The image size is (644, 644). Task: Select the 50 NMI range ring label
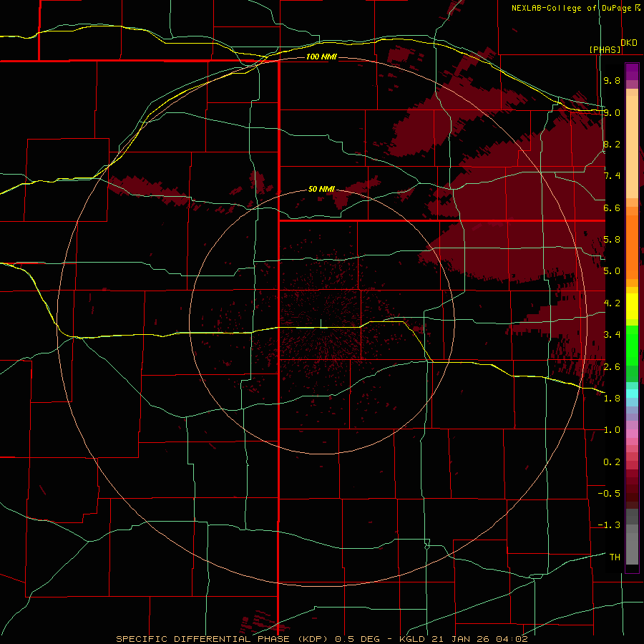coord(321,189)
